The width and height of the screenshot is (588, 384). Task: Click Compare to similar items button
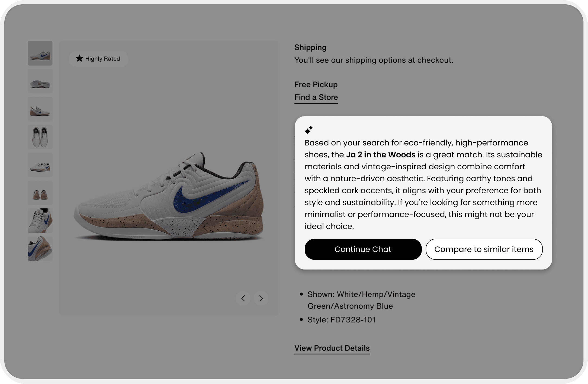(x=484, y=249)
